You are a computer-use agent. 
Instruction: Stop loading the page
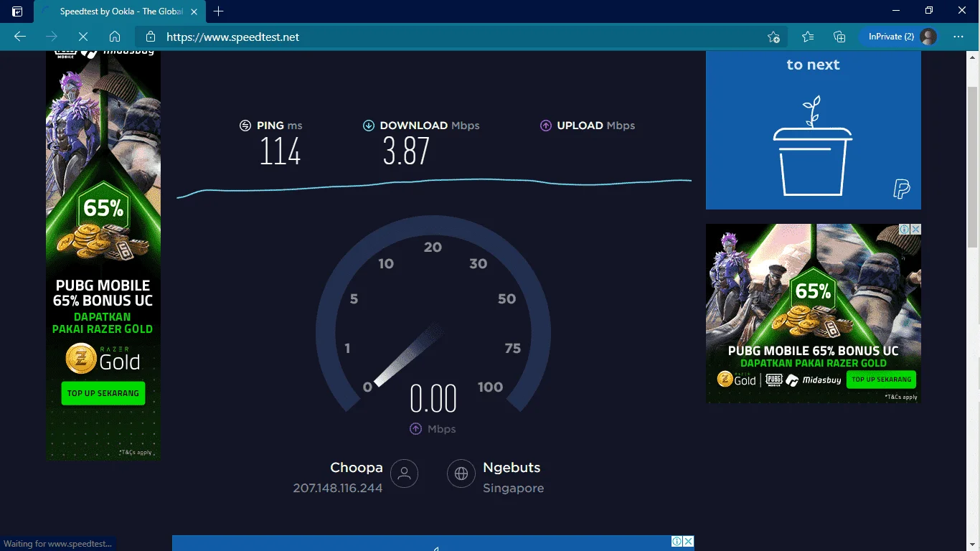[x=83, y=37]
